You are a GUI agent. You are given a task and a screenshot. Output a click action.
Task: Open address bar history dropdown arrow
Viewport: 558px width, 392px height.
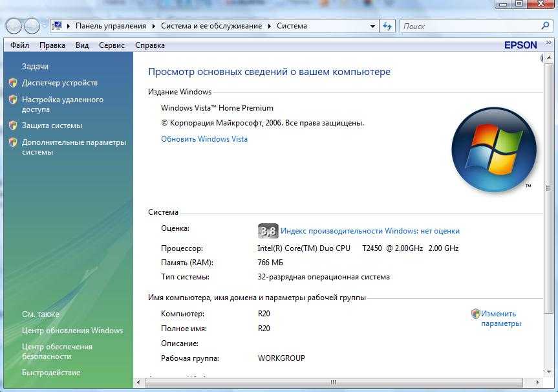tap(372, 26)
